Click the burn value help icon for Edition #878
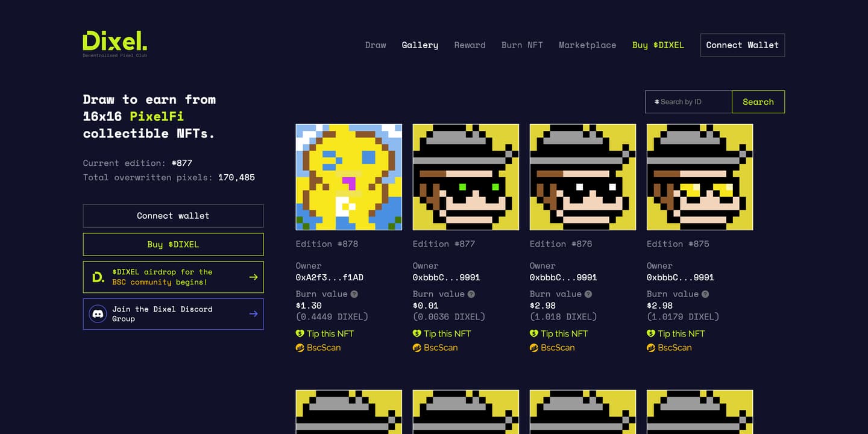Viewport: 868px width, 434px height. point(354,294)
